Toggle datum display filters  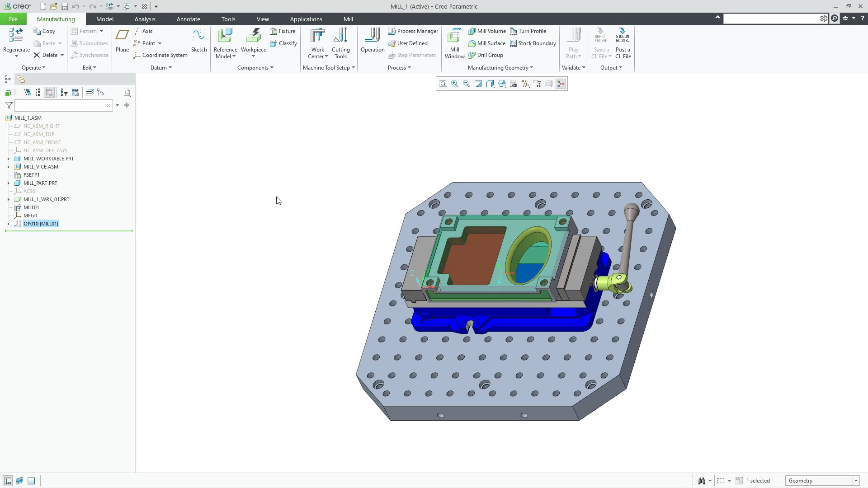[525, 84]
